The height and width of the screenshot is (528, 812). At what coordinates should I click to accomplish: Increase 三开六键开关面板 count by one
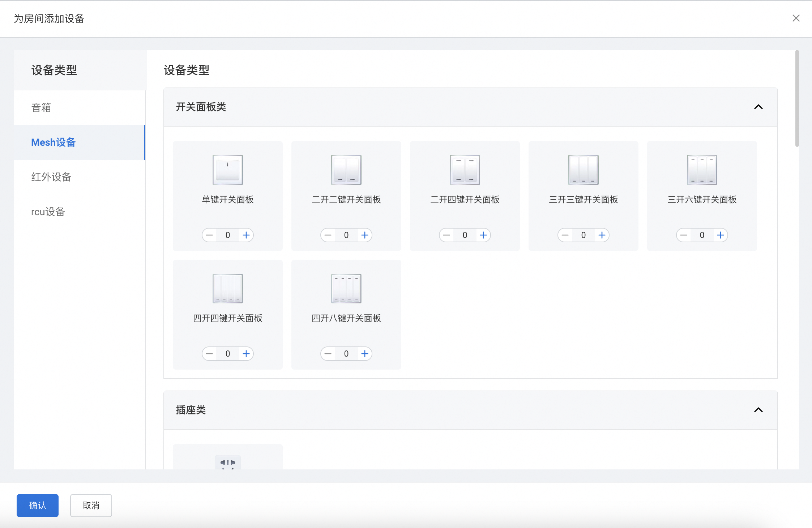pyautogui.click(x=721, y=235)
